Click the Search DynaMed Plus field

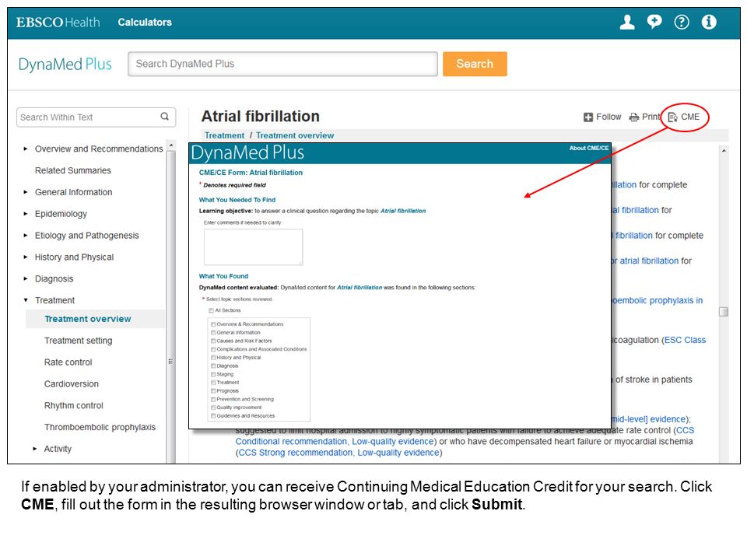(x=282, y=64)
